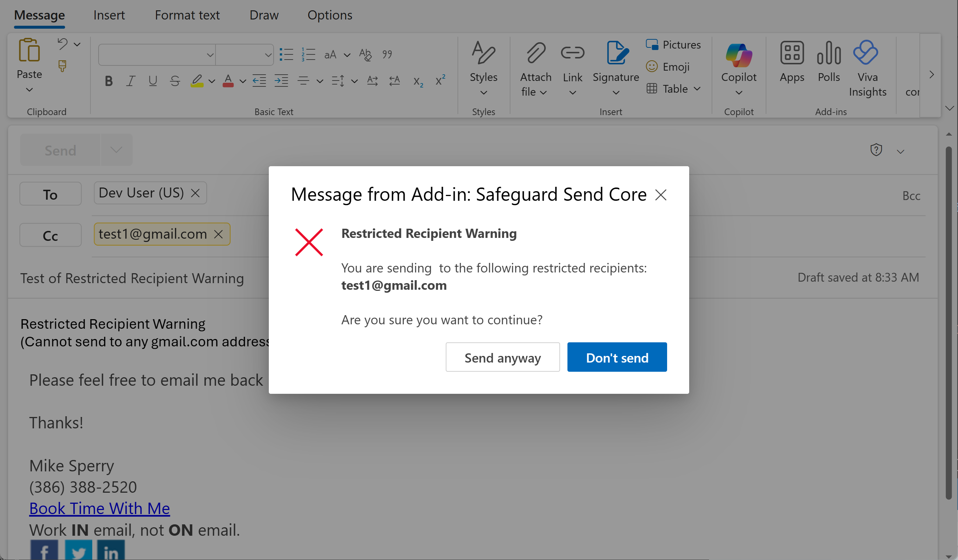Expand the highlight color dropdown arrow

point(212,81)
